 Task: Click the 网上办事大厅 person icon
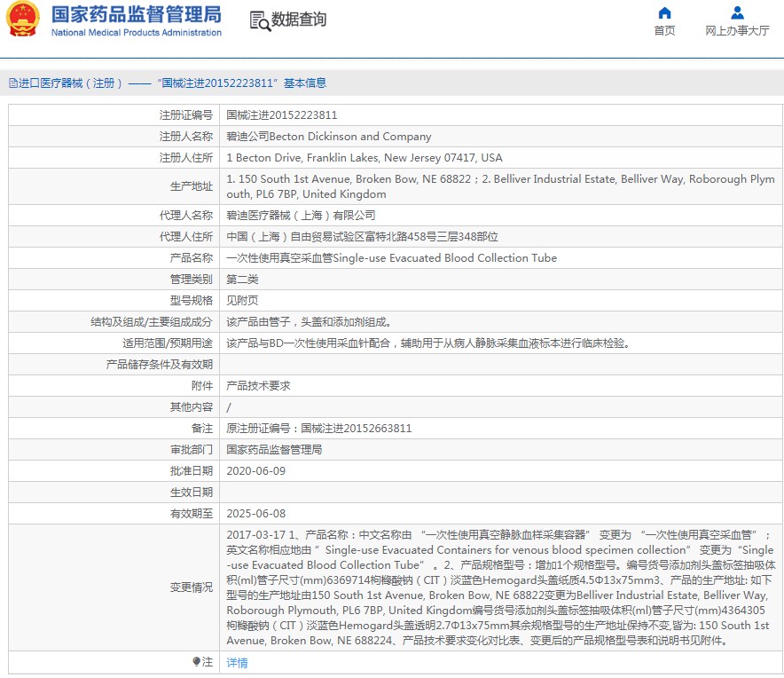point(737,12)
